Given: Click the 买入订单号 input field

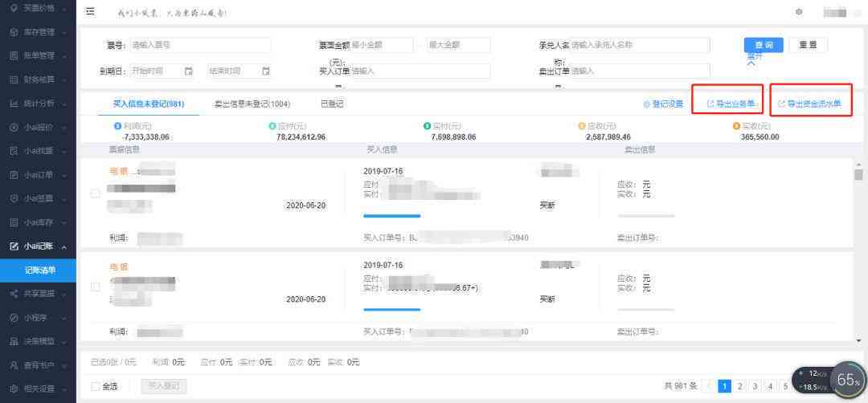Looking at the screenshot, I should tap(420, 71).
